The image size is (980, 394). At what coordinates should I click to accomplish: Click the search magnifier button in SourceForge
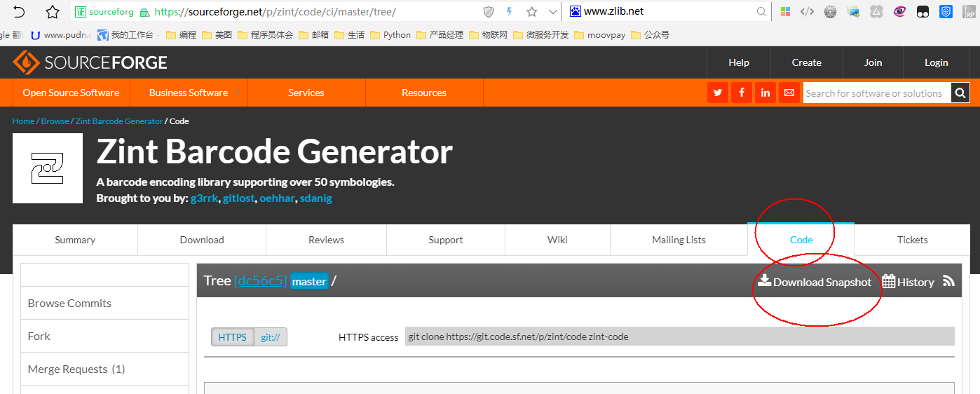pyautogui.click(x=960, y=93)
